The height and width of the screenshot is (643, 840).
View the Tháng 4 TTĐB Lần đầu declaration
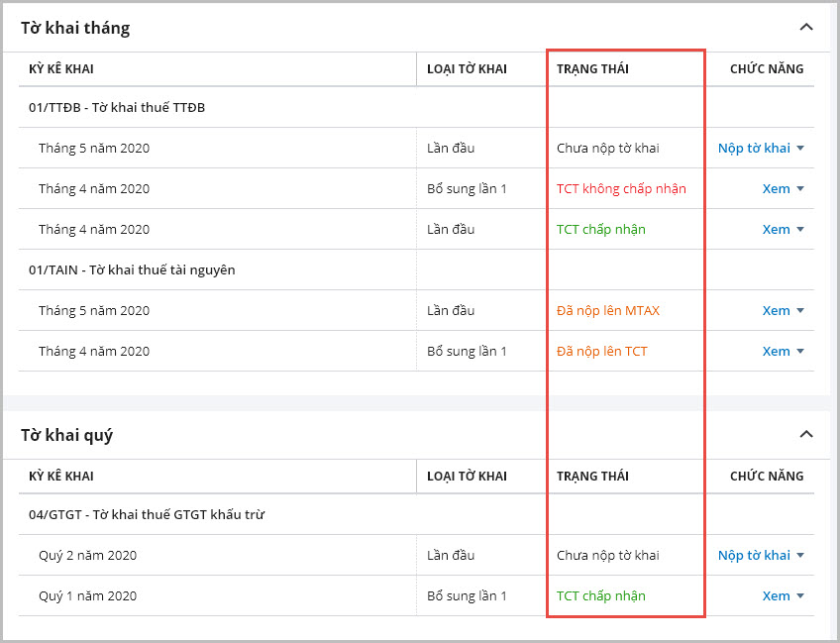(776, 230)
